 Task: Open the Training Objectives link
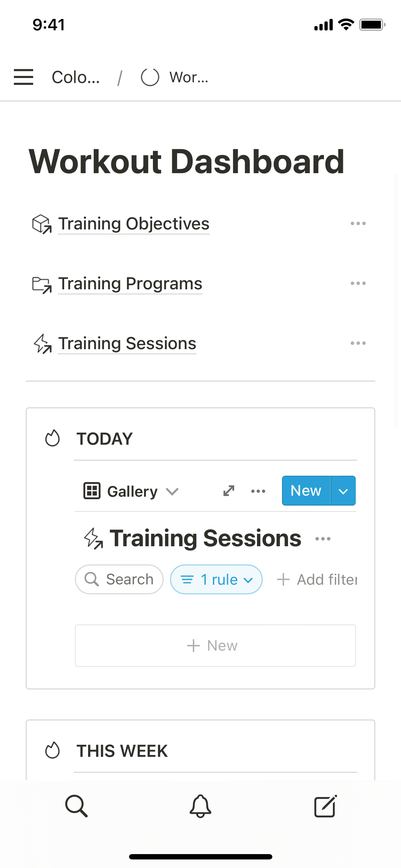pos(134,224)
